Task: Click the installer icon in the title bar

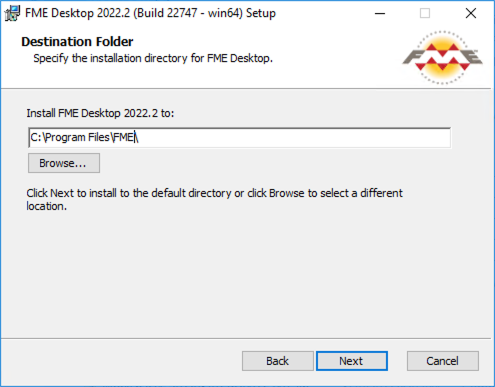Action: 12,13
